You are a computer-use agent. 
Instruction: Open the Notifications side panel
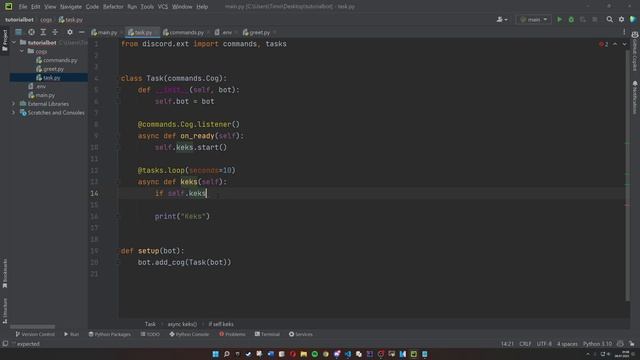pos(635,97)
